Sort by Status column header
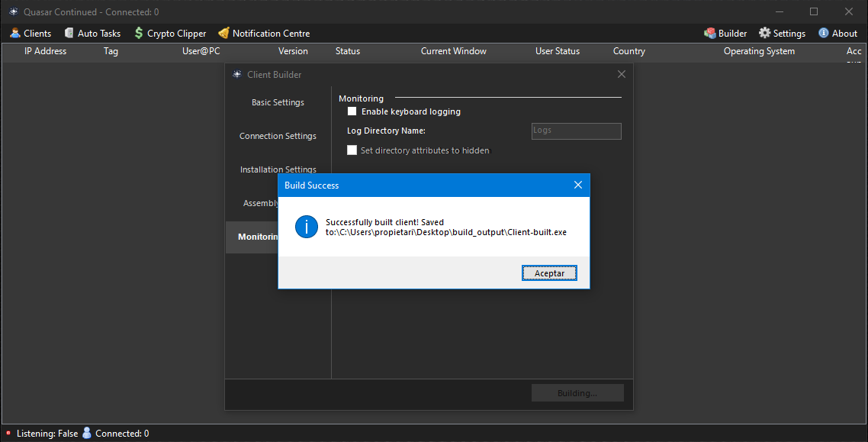The height and width of the screenshot is (442, 868). pyautogui.click(x=348, y=51)
